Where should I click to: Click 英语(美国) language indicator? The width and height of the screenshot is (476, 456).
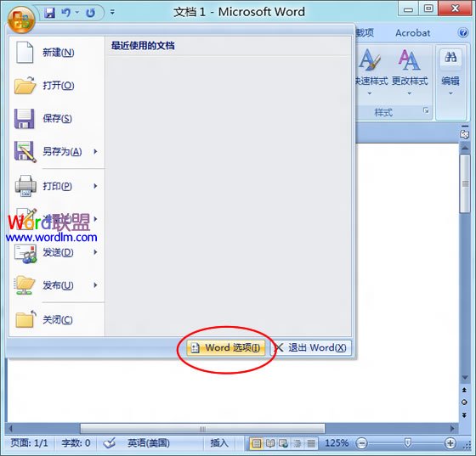(x=149, y=443)
